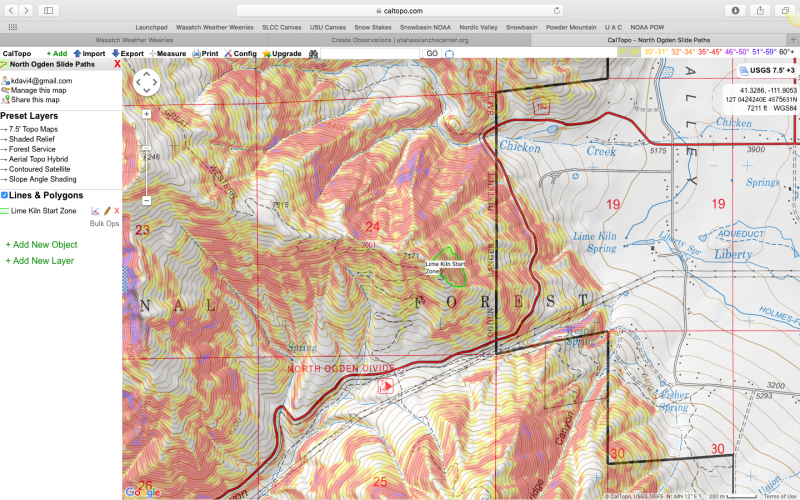This screenshot has height=500, width=800.
Task: Open the Measure tool
Action: (x=168, y=54)
